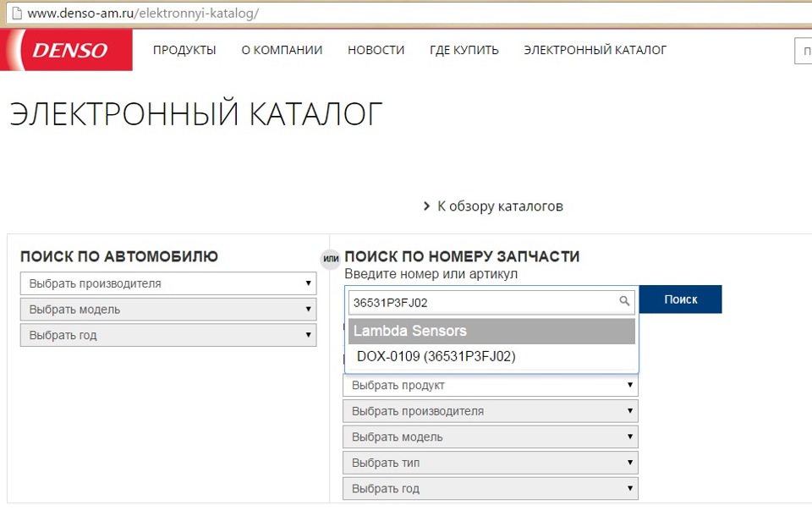Open the О КОМПАНИИ menu
This screenshot has width=812, height=516.
(282, 50)
